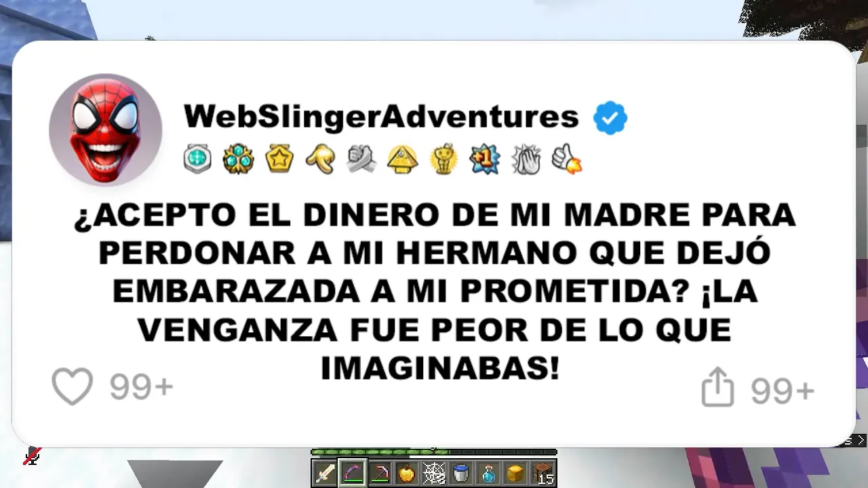Screen dimensions: 868x488
Task: Choose the pickaxe in hotbar
Action: [x=380, y=472]
